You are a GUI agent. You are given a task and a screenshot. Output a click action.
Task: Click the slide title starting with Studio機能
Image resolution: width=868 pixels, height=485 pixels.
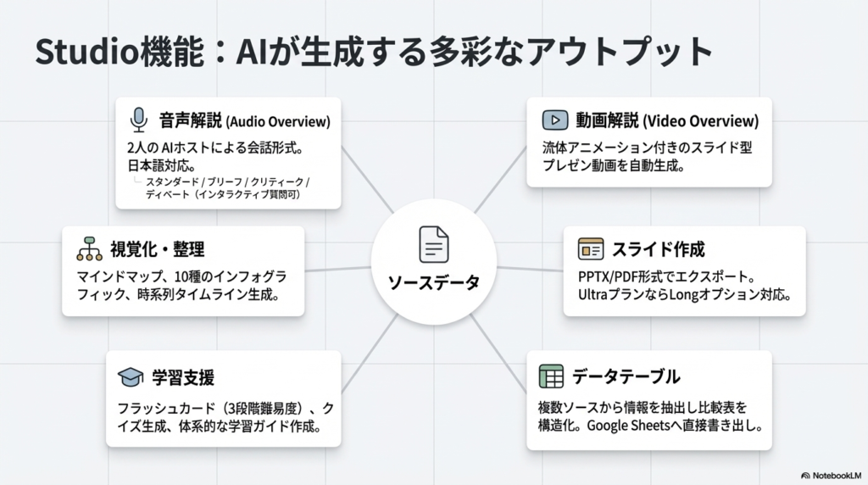click(373, 53)
